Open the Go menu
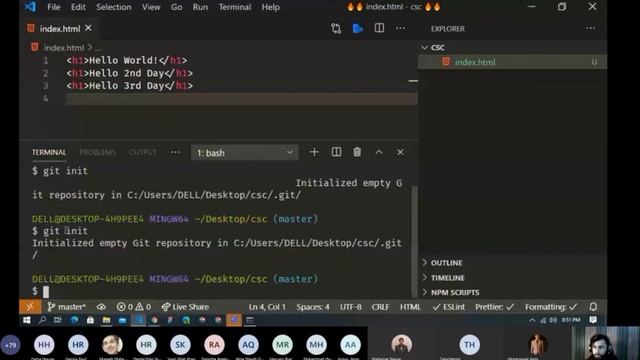Screen dimensions: 640x360 [x=176, y=7]
